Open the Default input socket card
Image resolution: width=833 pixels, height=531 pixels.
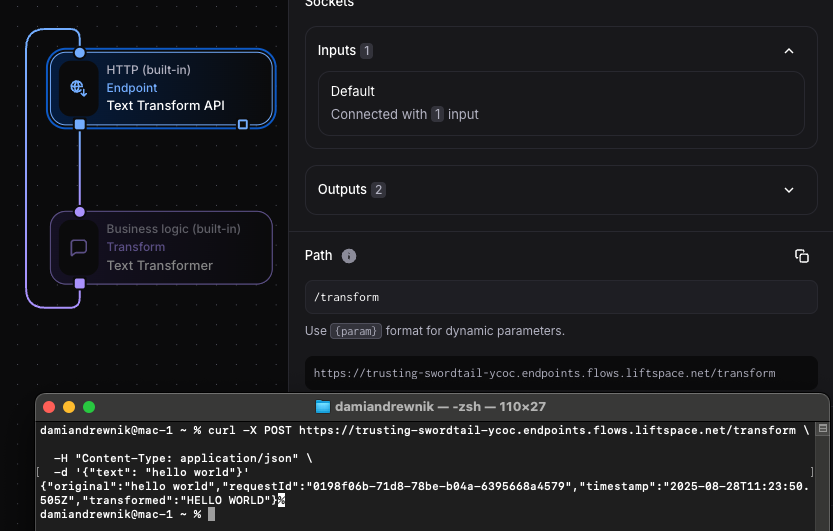pyautogui.click(x=561, y=104)
